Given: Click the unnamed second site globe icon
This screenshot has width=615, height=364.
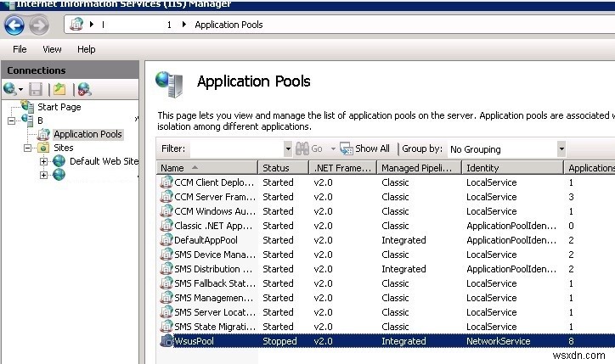Looking at the screenshot, I should point(59,174).
